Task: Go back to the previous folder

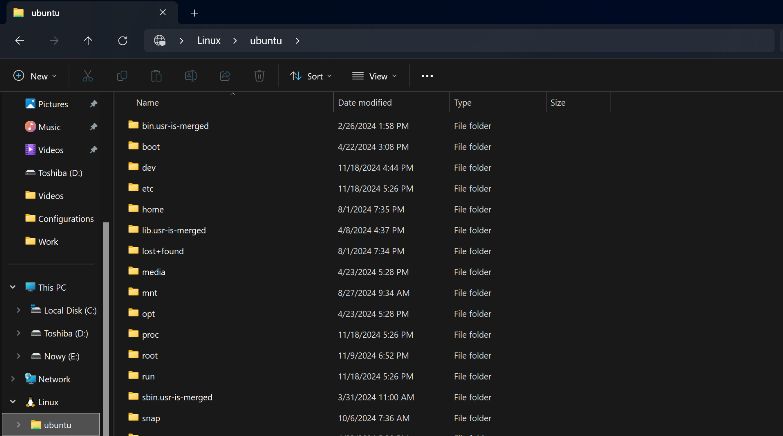Action: pyautogui.click(x=19, y=40)
